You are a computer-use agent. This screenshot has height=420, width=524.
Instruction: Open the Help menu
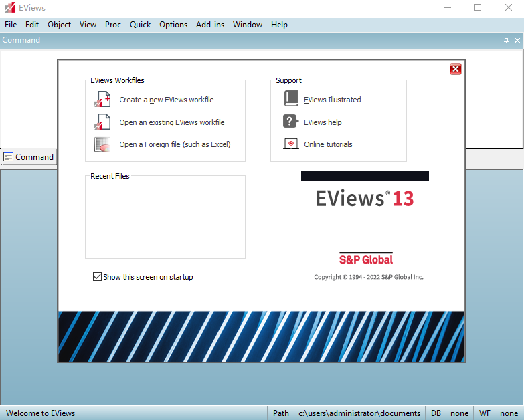pyautogui.click(x=279, y=25)
